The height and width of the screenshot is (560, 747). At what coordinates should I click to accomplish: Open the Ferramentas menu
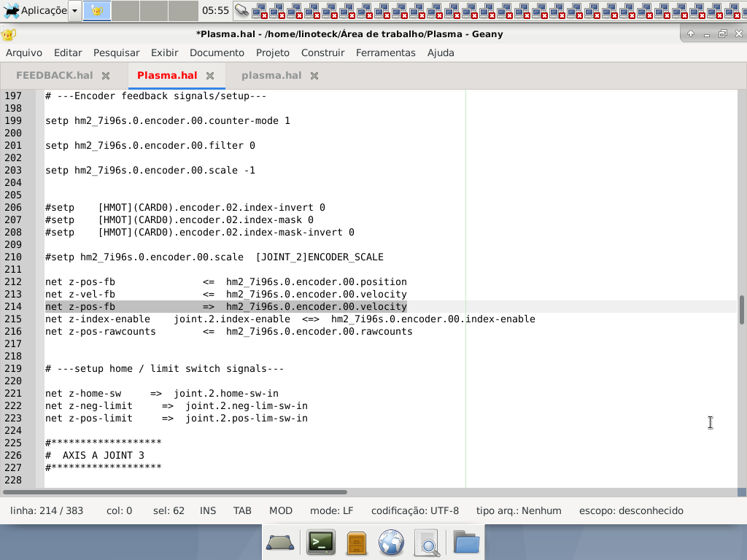point(385,52)
